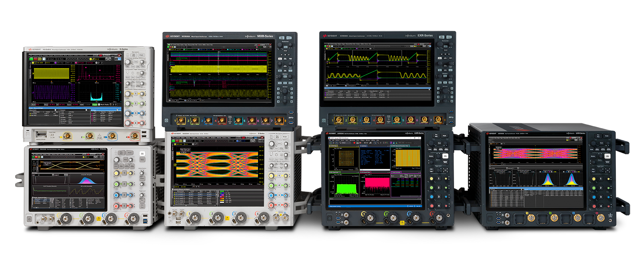Select channel 1 input on EXR-Series scope
Image resolution: width=644 pixels, height=262 pixels.
339,120
